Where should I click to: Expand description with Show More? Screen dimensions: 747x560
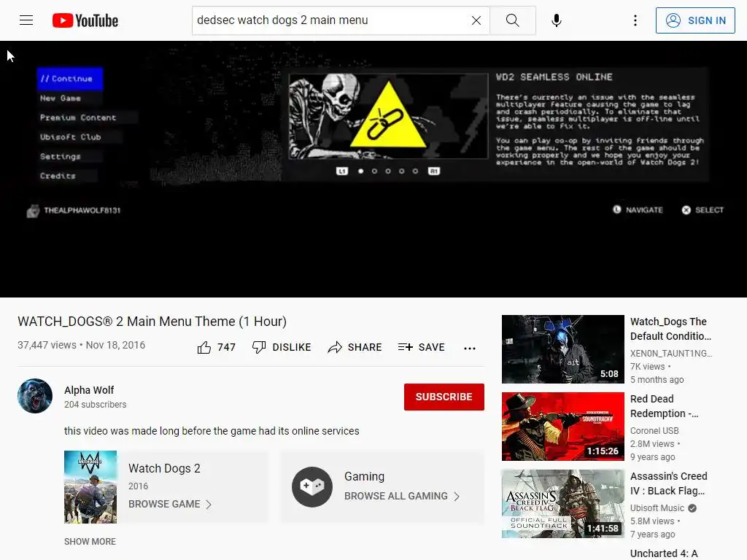[x=90, y=542]
